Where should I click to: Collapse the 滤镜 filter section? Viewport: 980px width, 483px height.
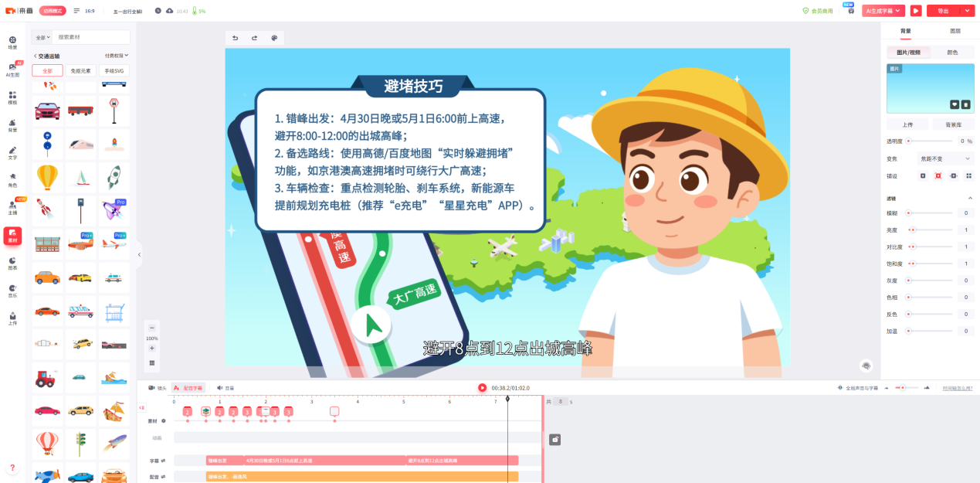(970, 199)
